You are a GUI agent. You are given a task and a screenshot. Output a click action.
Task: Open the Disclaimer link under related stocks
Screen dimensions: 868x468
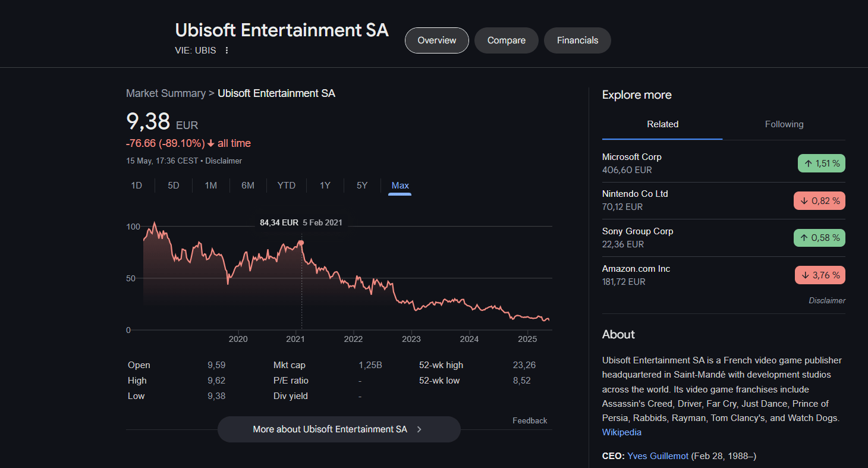[x=827, y=301]
